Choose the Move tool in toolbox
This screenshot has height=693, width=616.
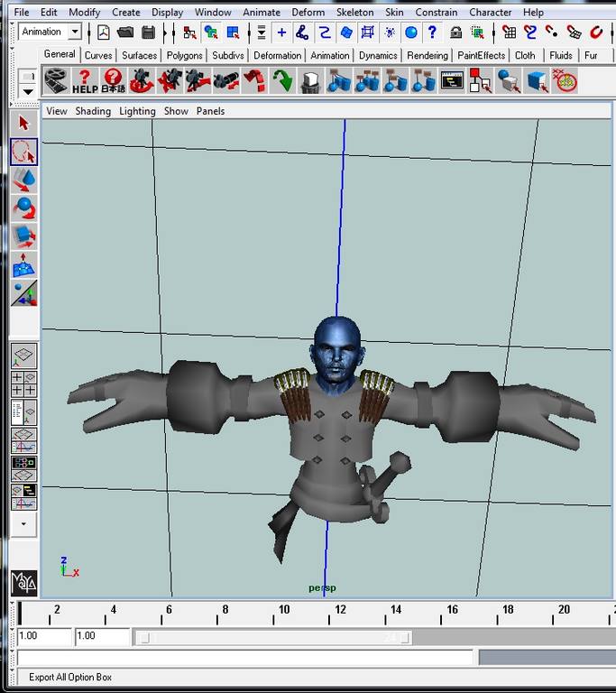coord(24,180)
